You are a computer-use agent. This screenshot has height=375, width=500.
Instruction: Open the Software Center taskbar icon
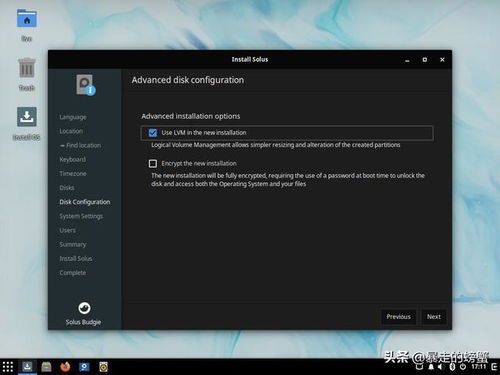[84, 367]
